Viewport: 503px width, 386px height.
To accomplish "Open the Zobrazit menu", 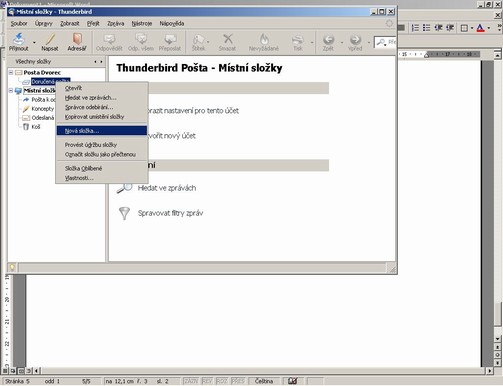I will pos(70,24).
